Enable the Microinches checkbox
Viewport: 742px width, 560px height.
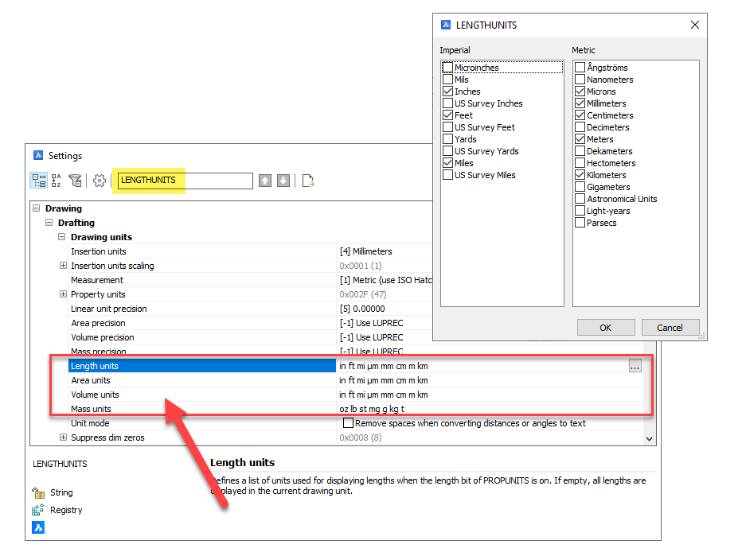click(x=448, y=68)
